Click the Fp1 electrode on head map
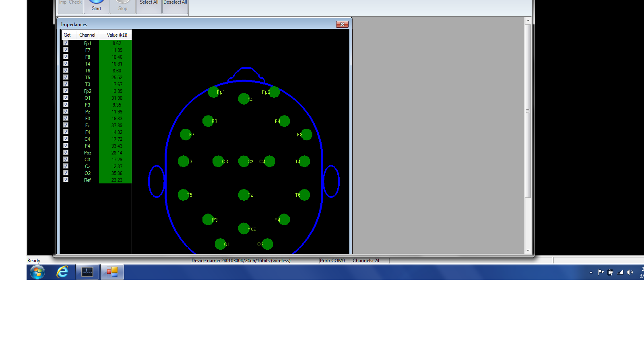This screenshot has height=362, width=644. click(x=214, y=92)
